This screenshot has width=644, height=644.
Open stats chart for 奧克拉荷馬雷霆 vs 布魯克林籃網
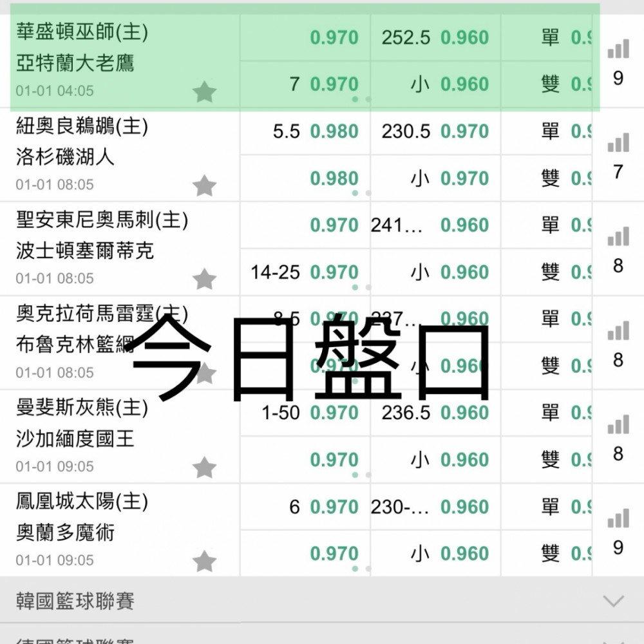618,330
